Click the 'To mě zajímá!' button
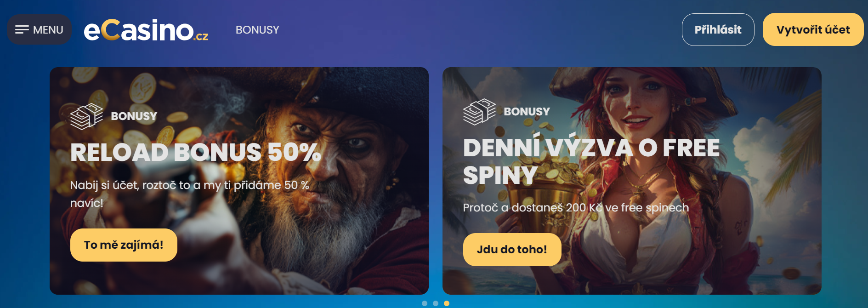Viewport: 868px width, 308px height. 124,245
